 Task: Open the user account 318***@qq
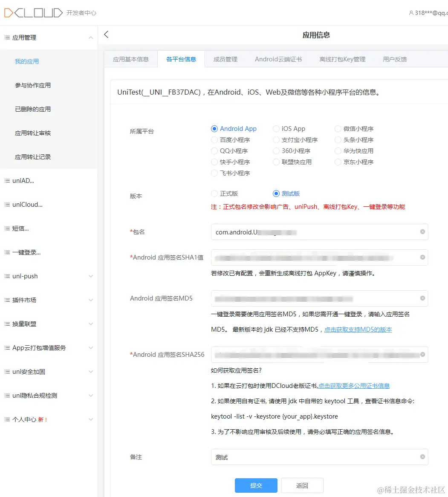tap(428, 13)
